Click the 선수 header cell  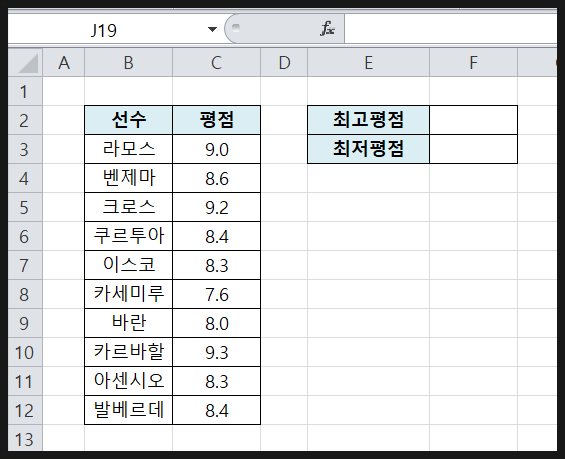click(x=129, y=120)
